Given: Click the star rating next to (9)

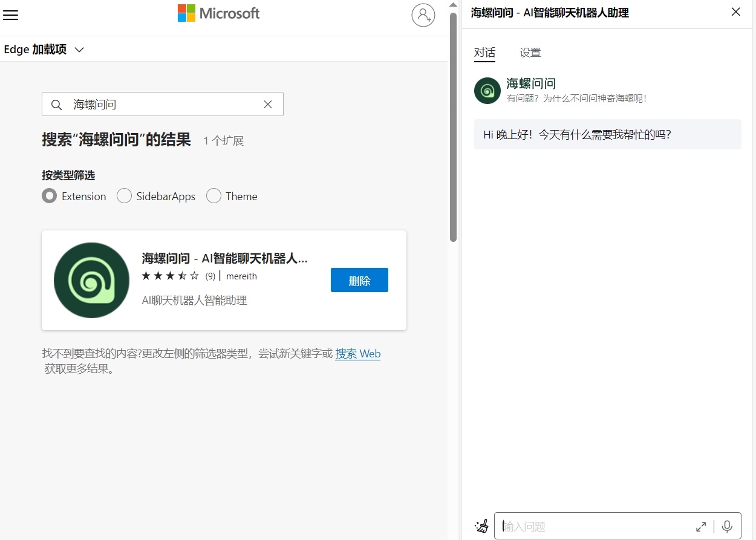Looking at the screenshot, I should point(171,276).
